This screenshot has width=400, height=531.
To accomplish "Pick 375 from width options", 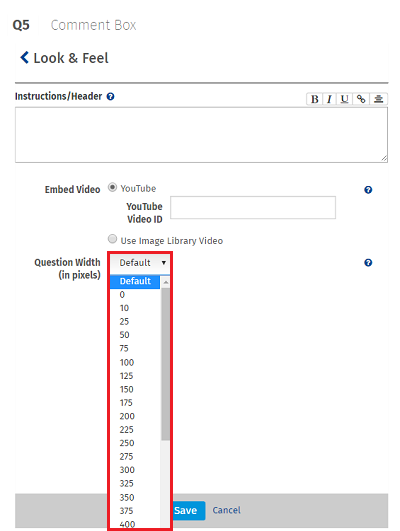I will (x=135, y=511).
